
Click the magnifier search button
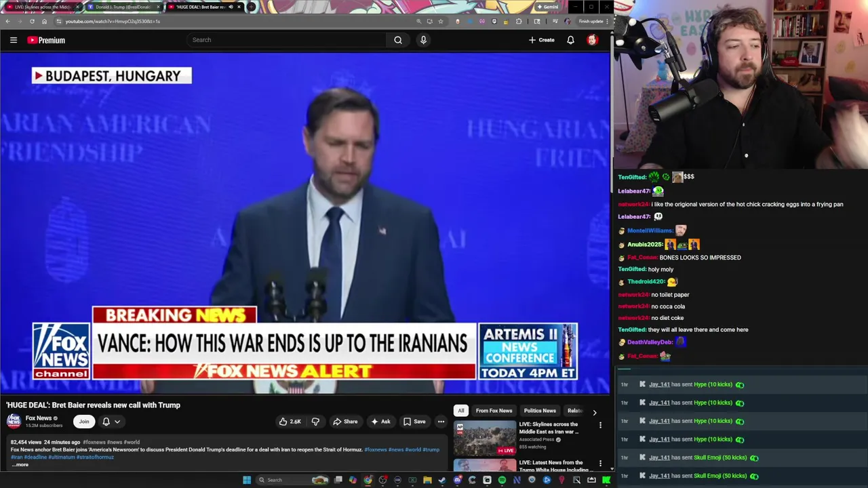(x=398, y=40)
